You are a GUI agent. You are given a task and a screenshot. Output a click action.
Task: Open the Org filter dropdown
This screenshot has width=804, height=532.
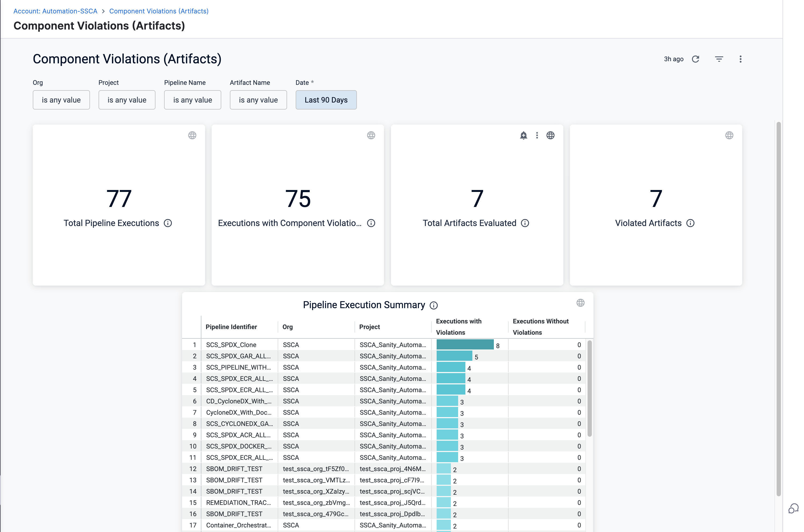coord(61,100)
